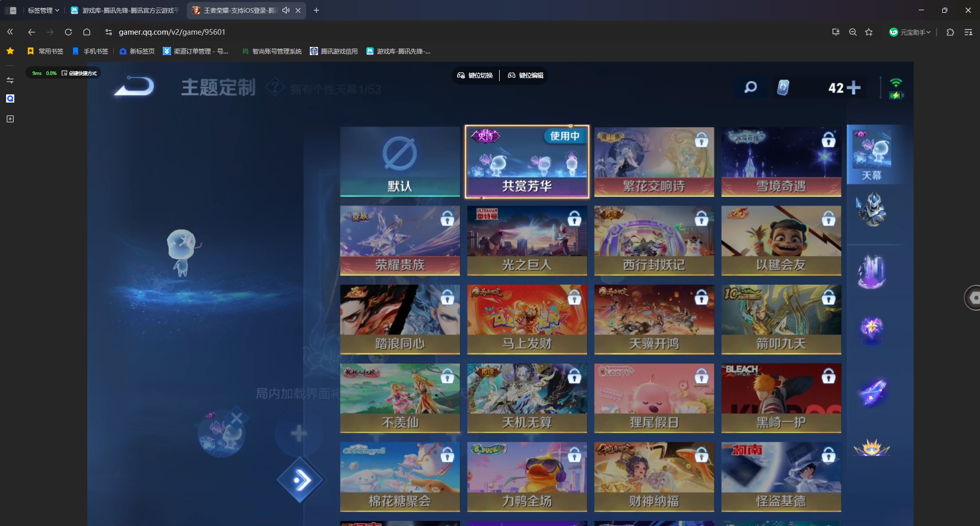Expand the 元宝助手 dropdown

(x=910, y=32)
